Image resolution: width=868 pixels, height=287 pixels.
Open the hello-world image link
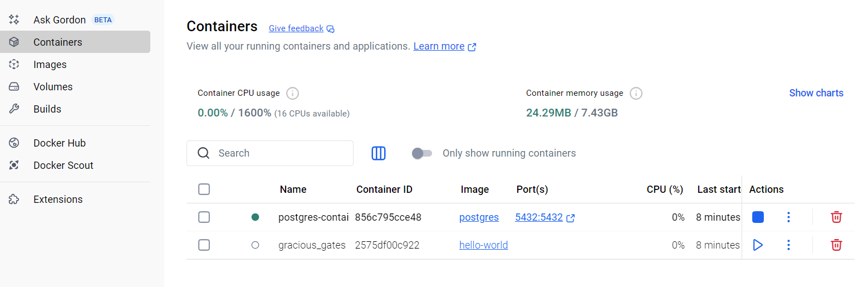click(x=483, y=245)
